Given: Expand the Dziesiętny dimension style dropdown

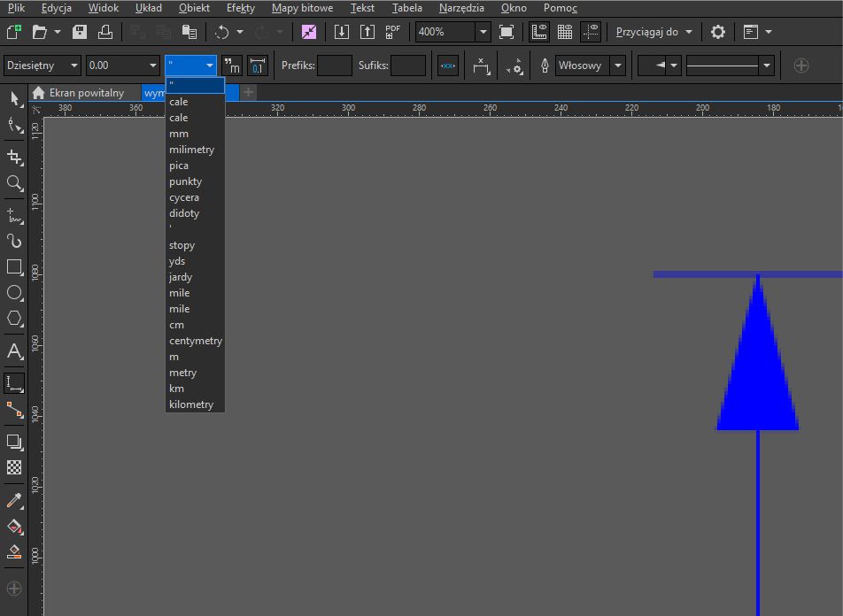Looking at the screenshot, I should 73,65.
